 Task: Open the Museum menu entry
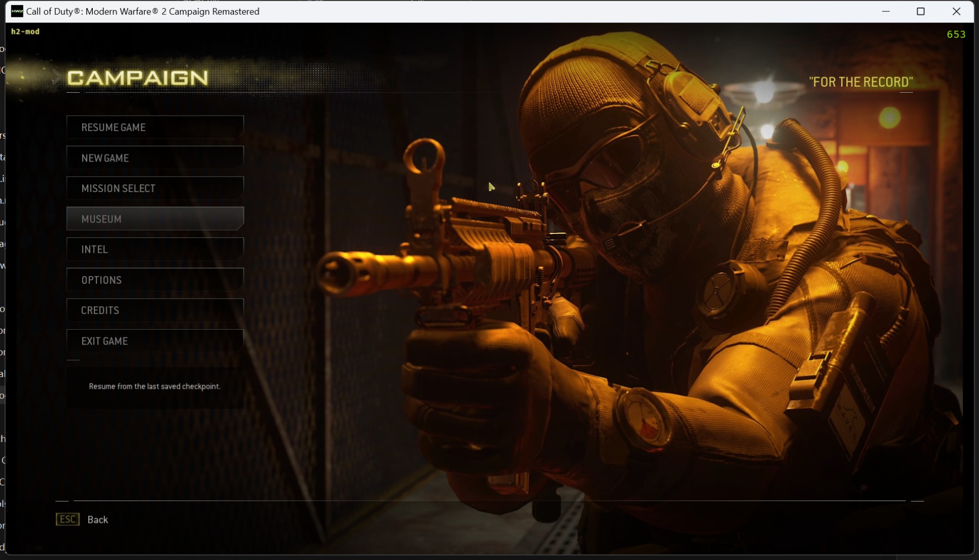click(155, 219)
